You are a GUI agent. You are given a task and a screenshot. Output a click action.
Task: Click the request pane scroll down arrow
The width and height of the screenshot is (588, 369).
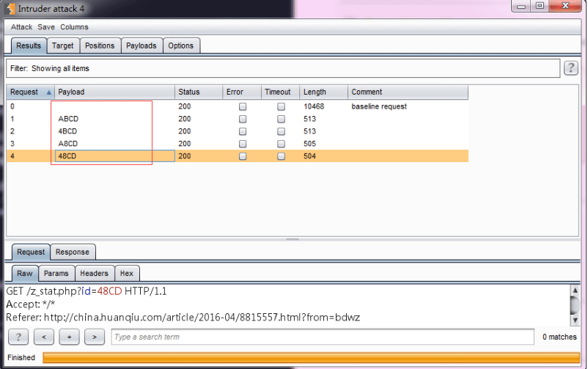[575, 320]
